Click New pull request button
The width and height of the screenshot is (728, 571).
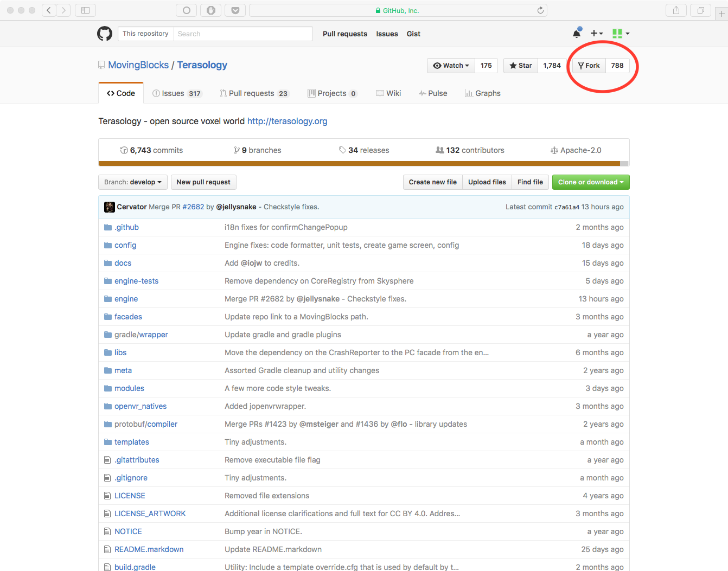[x=203, y=182]
